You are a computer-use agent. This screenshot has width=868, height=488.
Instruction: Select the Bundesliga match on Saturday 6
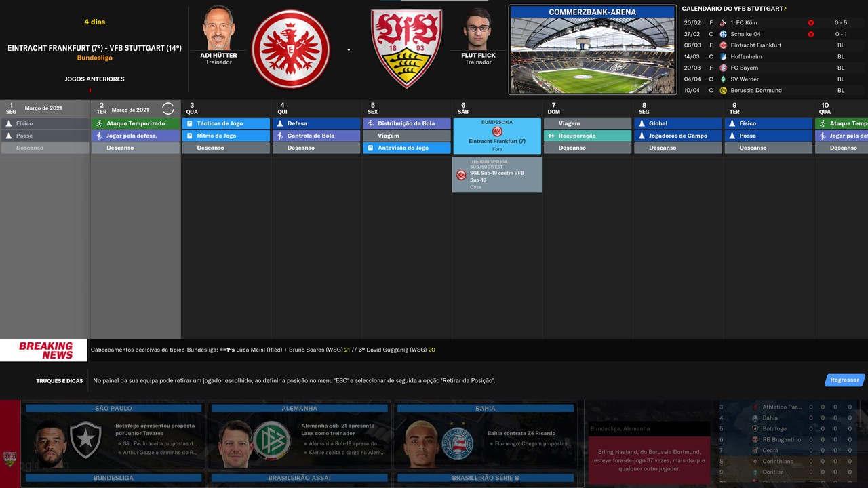pos(497,136)
